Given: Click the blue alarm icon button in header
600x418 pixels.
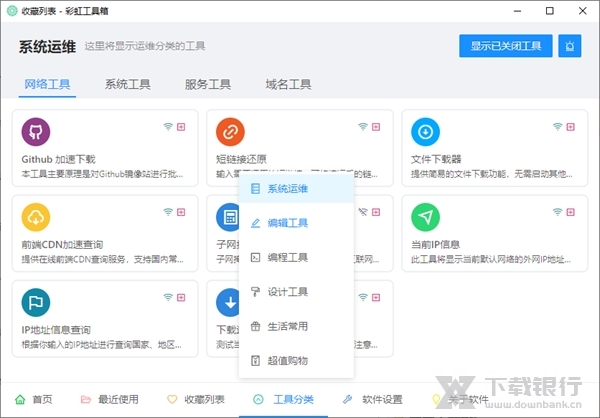Looking at the screenshot, I should [569, 46].
